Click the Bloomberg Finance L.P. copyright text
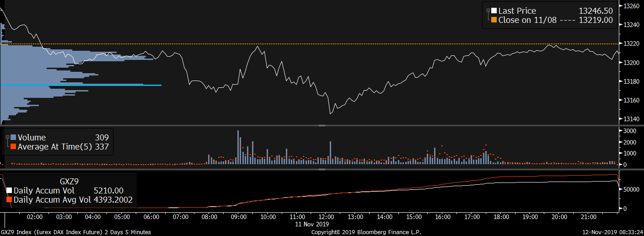This screenshot has height=236, width=644. point(367,232)
